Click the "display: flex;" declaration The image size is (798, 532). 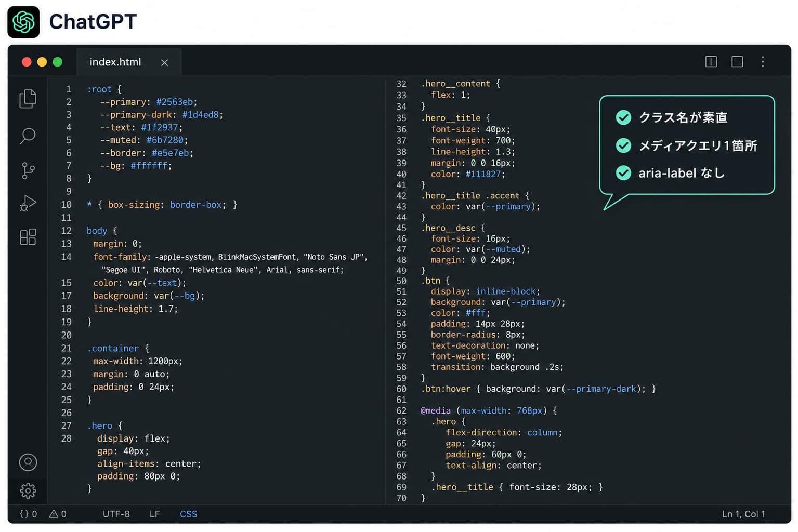pos(133,438)
